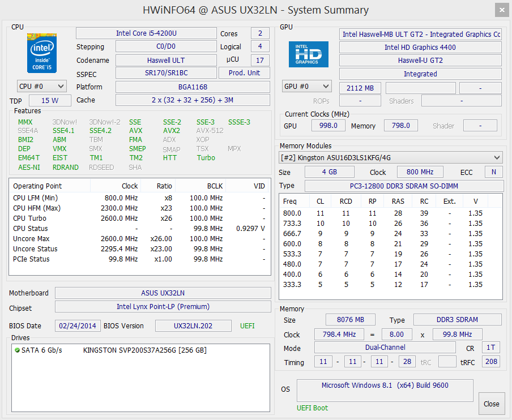The width and height of the screenshot is (512, 420).
Task: Click the Intel HD Graphics 4400 field
Action: coord(420,48)
